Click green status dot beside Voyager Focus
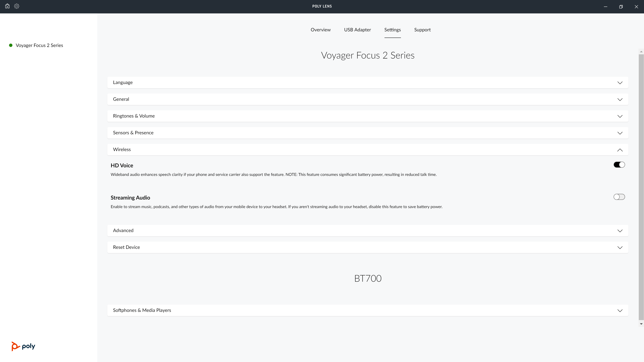This screenshot has width=644, height=362. click(x=11, y=45)
